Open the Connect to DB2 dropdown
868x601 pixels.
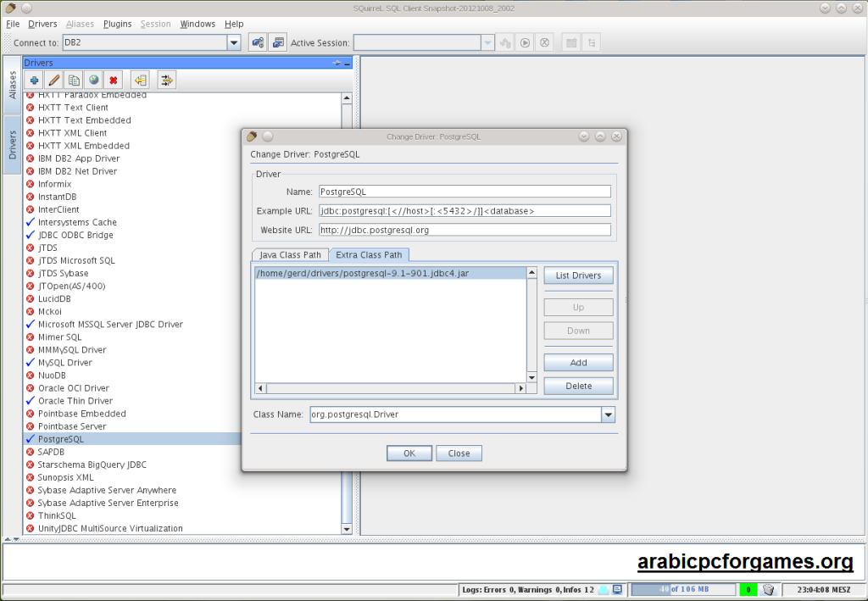tap(234, 42)
